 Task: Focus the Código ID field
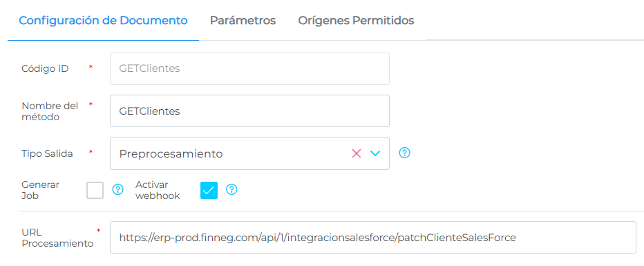249,68
